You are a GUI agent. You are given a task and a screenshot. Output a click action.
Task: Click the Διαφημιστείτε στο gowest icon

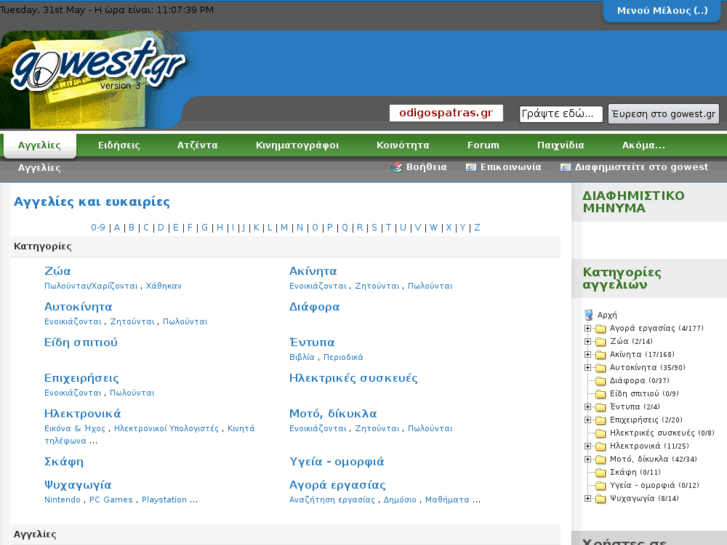pos(565,167)
